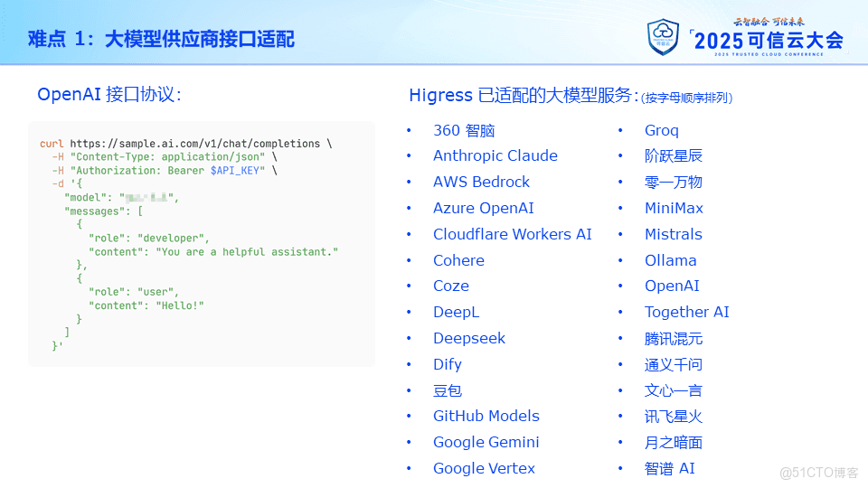Image resolution: width=868 pixels, height=488 pixels.
Task: Click 文心一言 list entry
Action: click(x=673, y=390)
